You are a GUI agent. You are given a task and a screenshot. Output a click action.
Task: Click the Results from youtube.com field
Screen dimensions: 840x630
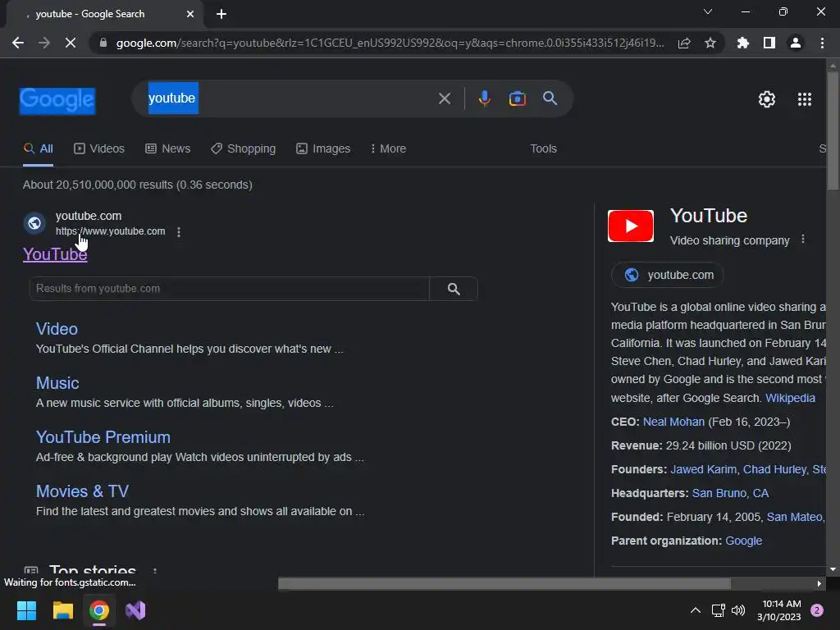click(x=230, y=289)
